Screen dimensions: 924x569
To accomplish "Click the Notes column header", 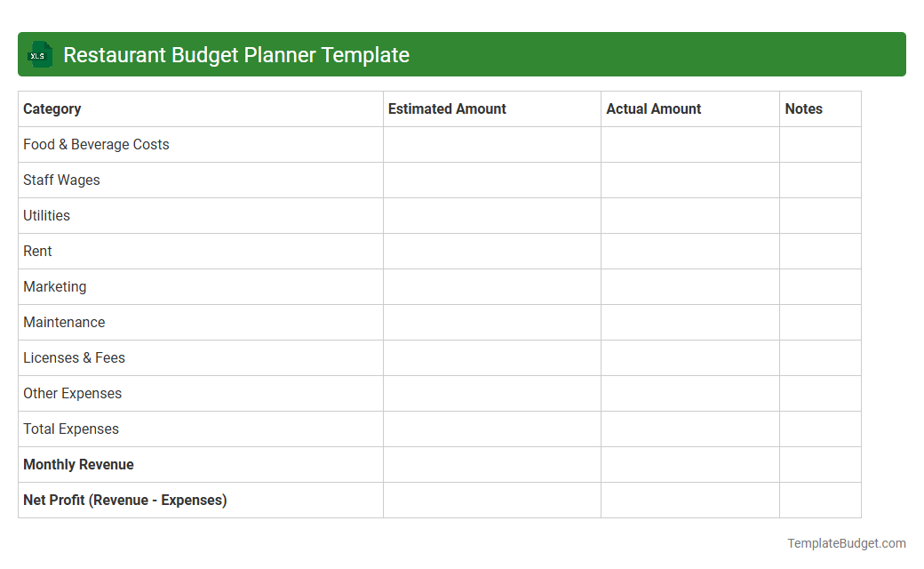I will click(803, 108).
